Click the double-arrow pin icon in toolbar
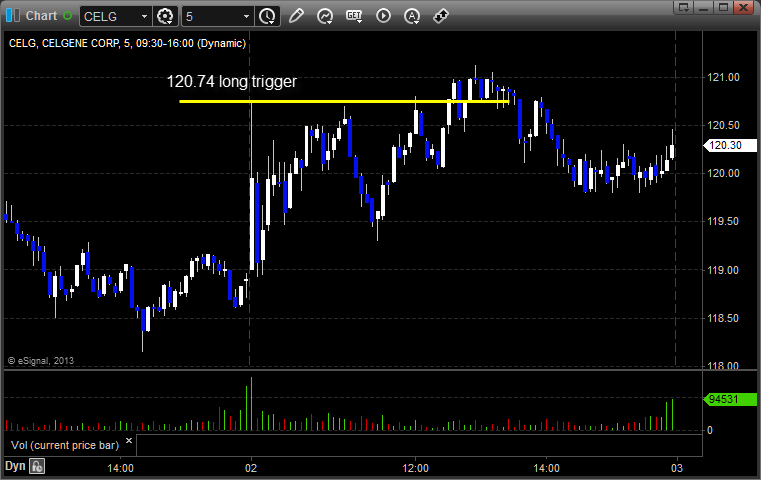The height and width of the screenshot is (480, 761). [441, 16]
